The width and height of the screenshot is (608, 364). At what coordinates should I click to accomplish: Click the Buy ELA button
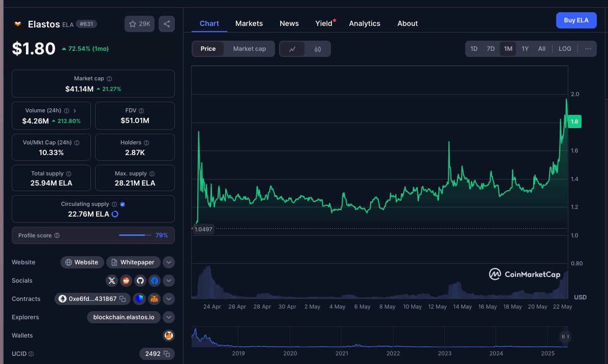tap(576, 20)
